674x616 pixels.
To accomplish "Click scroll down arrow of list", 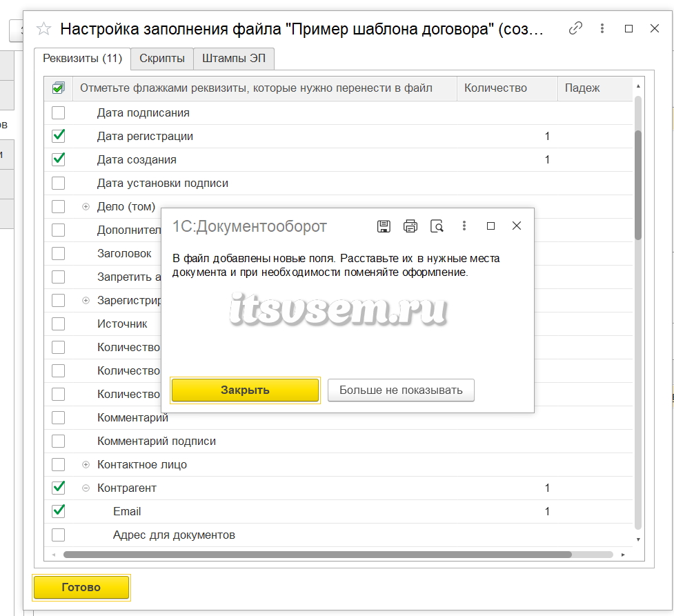I will point(638,539).
